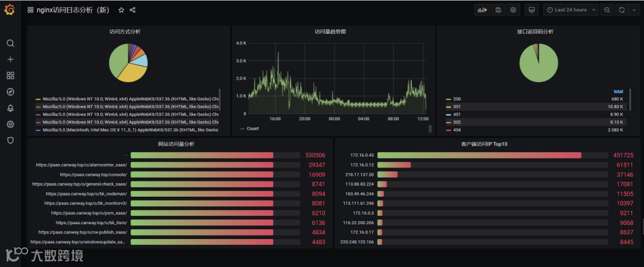Click the 113.88.83.224 IP label
This screenshot has width=644, height=267.
click(360, 184)
